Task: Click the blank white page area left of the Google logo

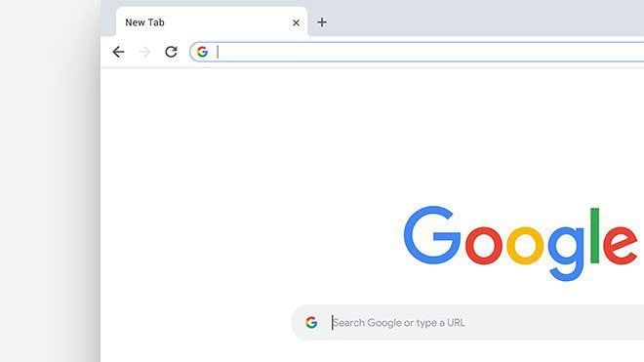Action: 247,206
